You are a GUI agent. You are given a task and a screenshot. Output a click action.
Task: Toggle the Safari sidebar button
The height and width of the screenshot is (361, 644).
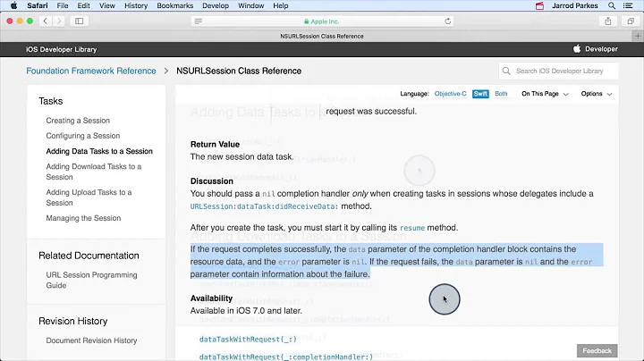point(80,21)
